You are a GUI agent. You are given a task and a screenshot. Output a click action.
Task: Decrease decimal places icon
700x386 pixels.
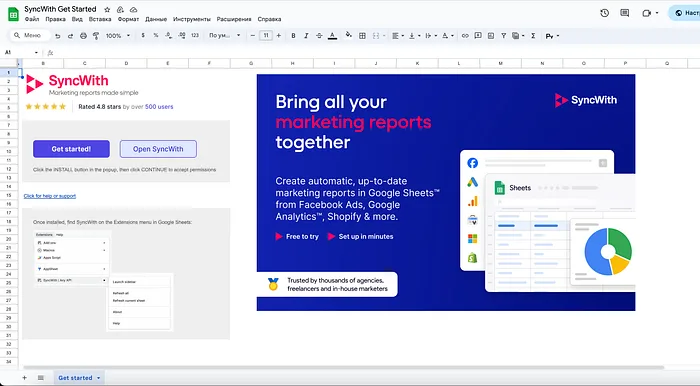[168, 35]
